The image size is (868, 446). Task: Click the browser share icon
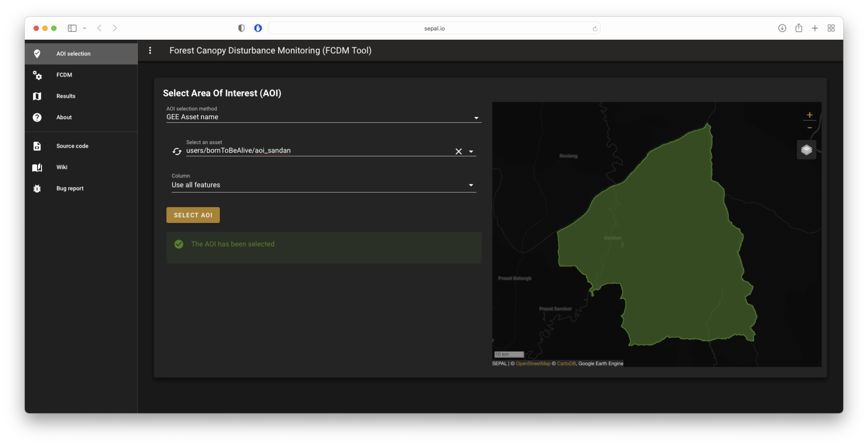pyautogui.click(x=799, y=28)
